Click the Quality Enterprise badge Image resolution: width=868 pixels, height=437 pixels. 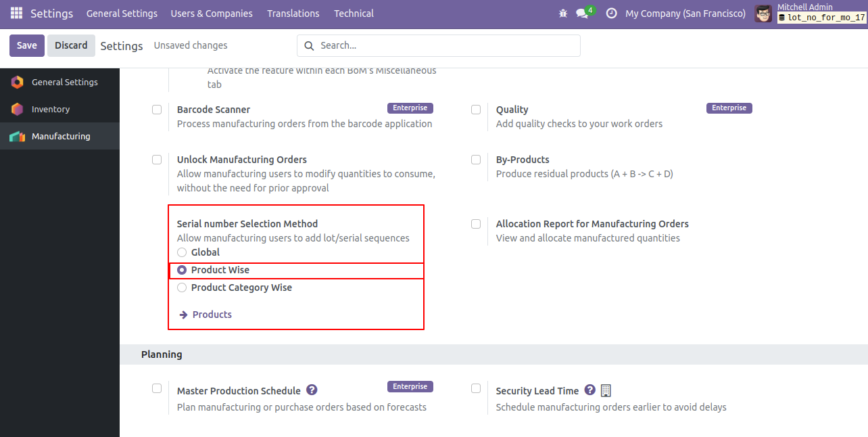(729, 108)
